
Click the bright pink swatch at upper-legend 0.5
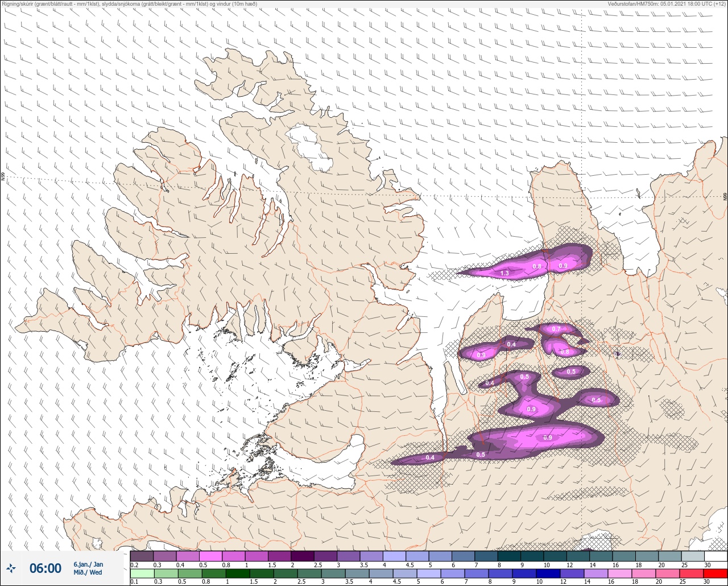pyautogui.click(x=210, y=556)
